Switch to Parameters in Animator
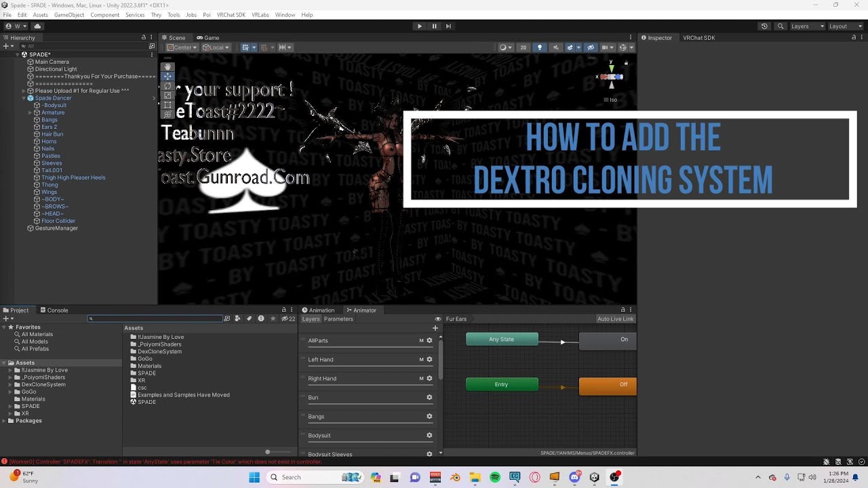The height and width of the screenshot is (488, 868). pos(338,319)
